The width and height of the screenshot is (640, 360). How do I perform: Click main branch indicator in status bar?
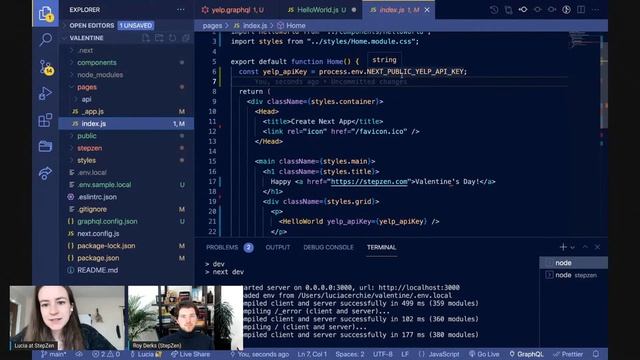pos(53,354)
